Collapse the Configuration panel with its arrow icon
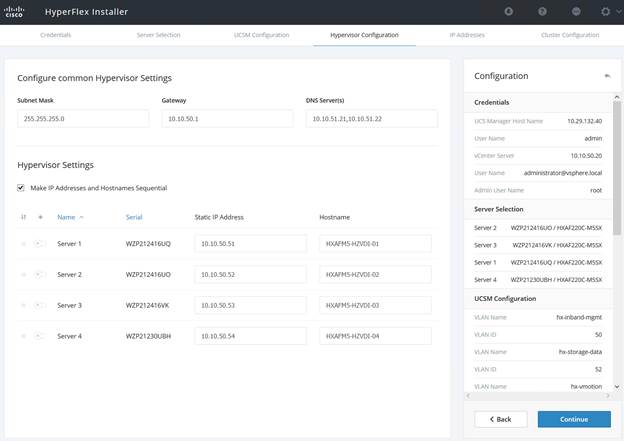This screenshot has height=441, width=624. coord(607,76)
